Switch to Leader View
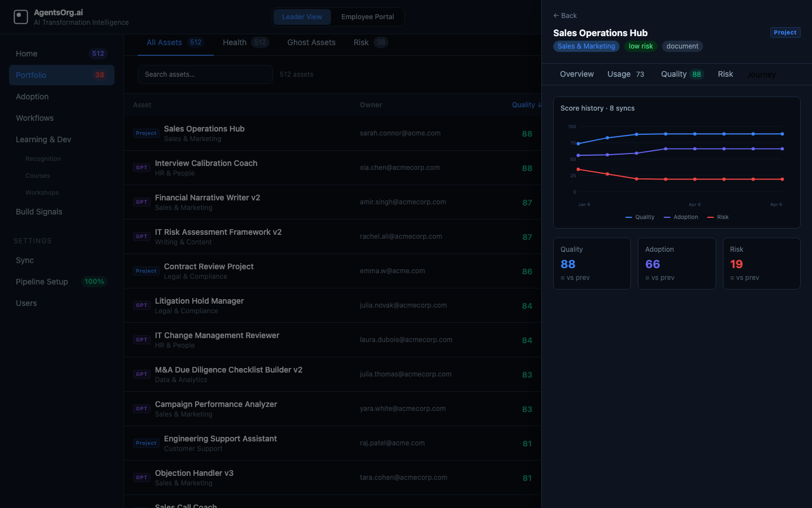 point(302,17)
